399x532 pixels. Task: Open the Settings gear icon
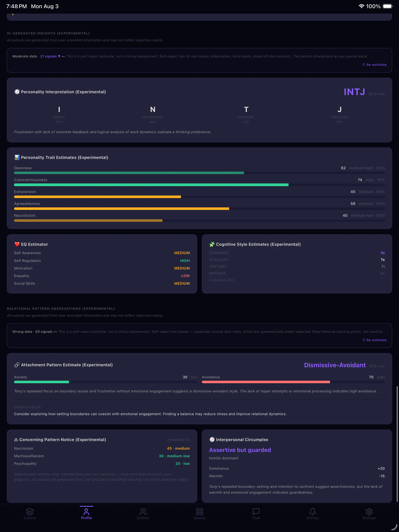pyautogui.click(x=369, y=512)
